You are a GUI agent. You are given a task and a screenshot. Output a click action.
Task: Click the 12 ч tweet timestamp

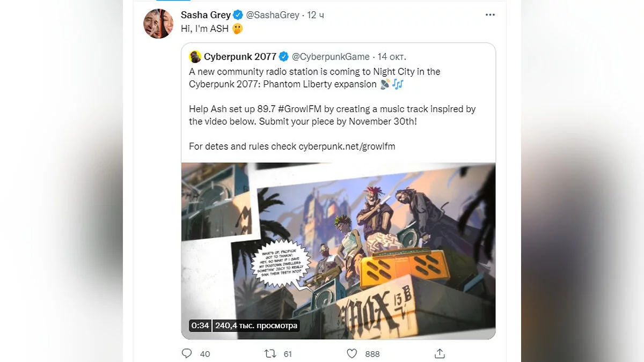tap(316, 15)
